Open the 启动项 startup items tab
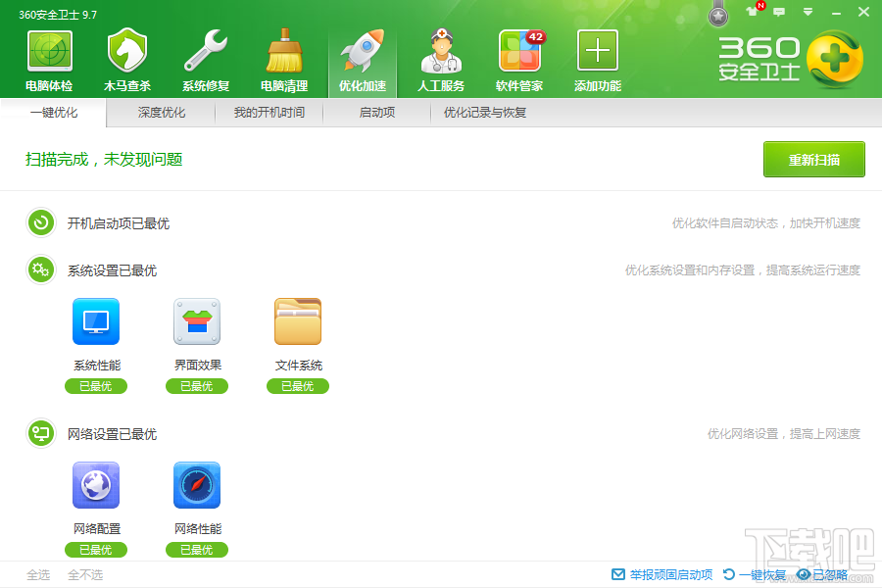The height and width of the screenshot is (588, 882). [376, 113]
